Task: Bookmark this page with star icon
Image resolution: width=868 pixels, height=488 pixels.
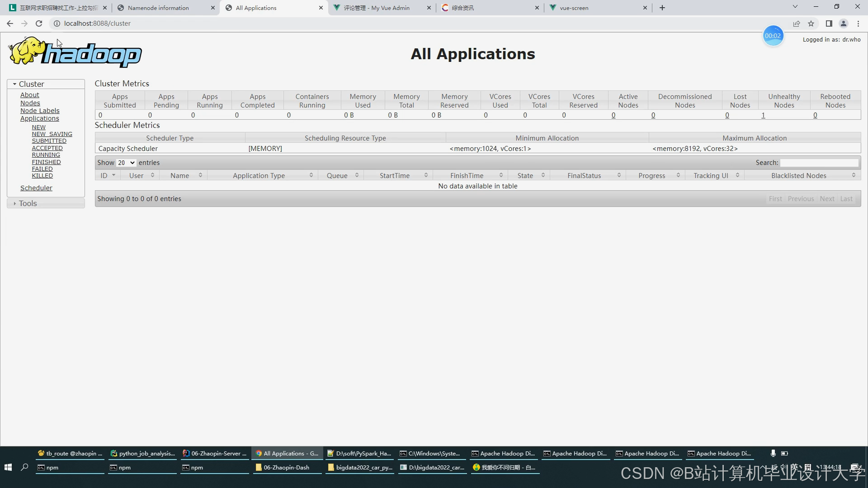Action: coord(811,23)
